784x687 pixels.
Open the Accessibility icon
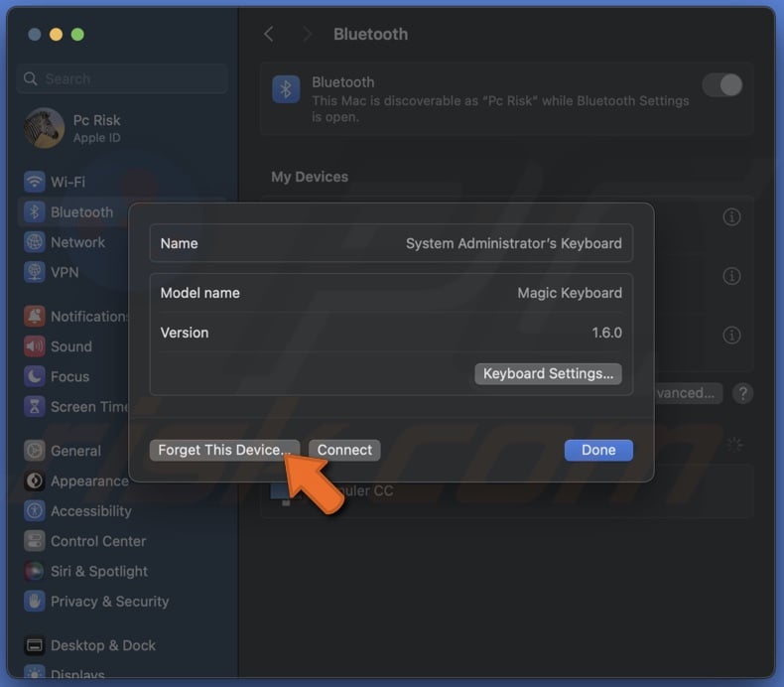tap(34, 511)
